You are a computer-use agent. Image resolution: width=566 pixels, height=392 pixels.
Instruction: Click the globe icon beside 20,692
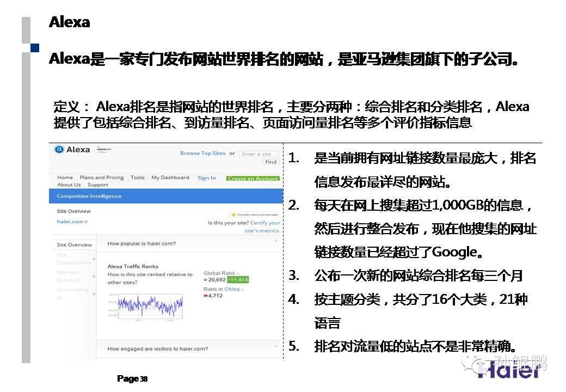click(205, 280)
